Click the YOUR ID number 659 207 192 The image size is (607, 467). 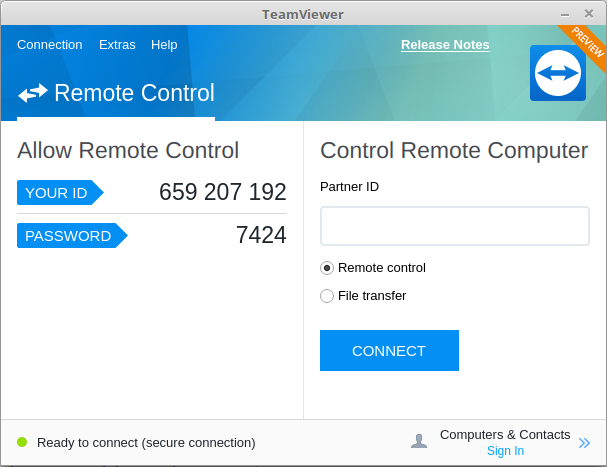[223, 192]
